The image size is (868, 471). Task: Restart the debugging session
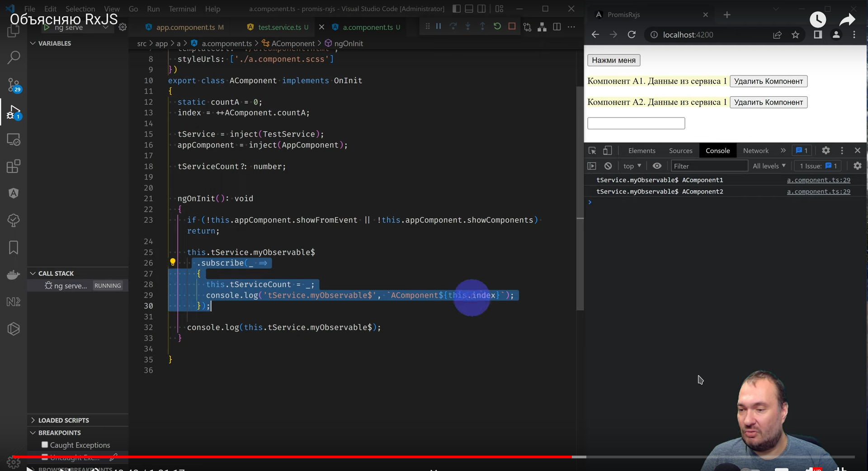pyautogui.click(x=497, y=27)
